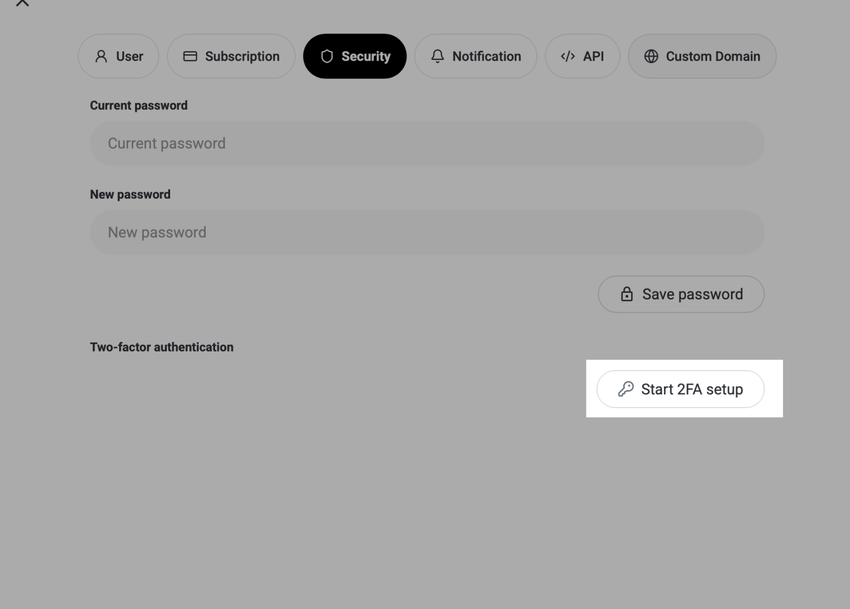
Task: Click the person icon on User tab
Action: point(101,57)
